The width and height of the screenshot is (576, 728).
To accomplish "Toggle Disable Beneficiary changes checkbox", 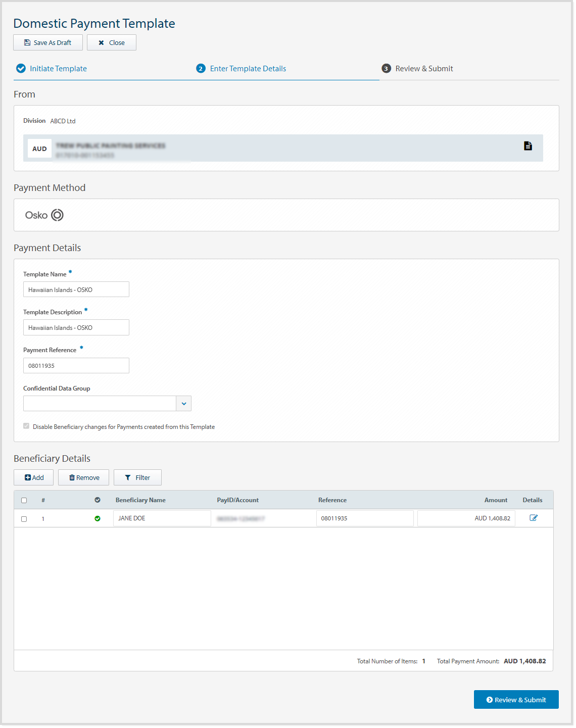I will (26, 426).
